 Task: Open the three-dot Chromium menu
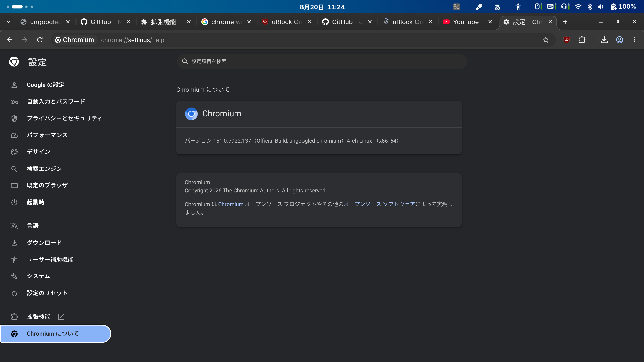point(634,40)
